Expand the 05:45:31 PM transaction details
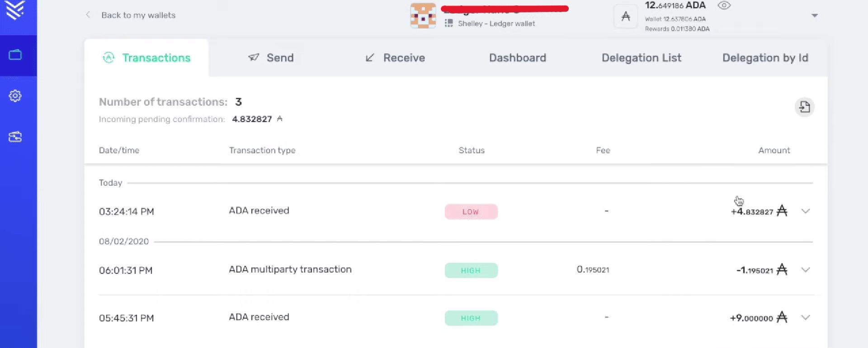 pos(805,318)
